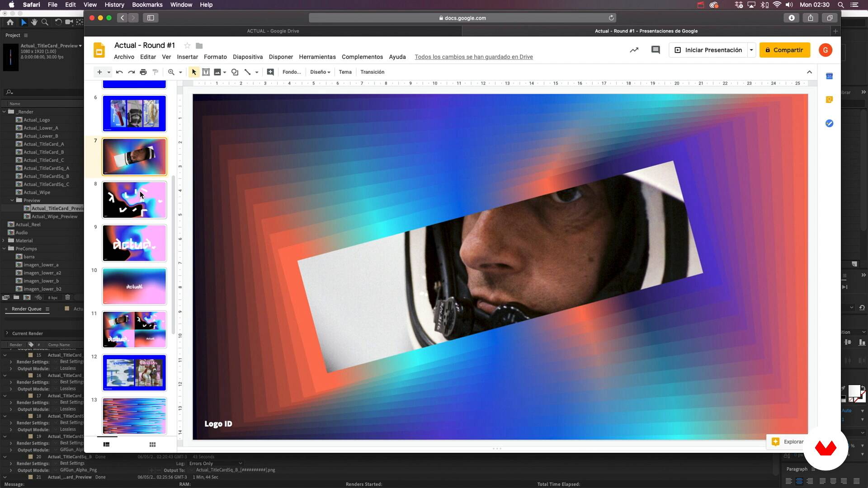Click the insert image icon
This screenshot has width=868, height=488.
(217, 72)
